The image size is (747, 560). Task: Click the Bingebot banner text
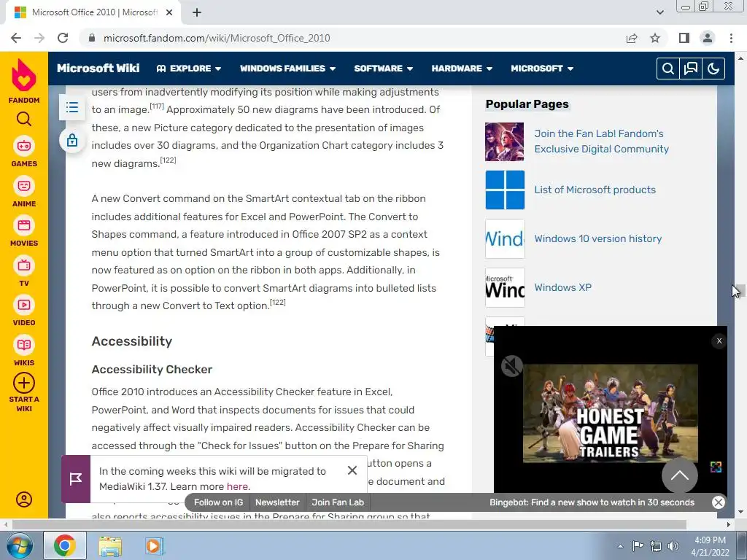click(x=592, y=502)
